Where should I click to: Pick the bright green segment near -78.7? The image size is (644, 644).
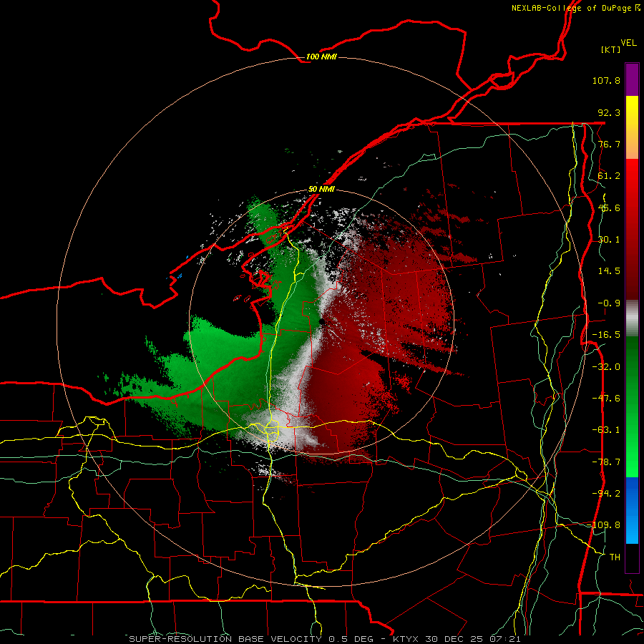click(x=632, y=462)
